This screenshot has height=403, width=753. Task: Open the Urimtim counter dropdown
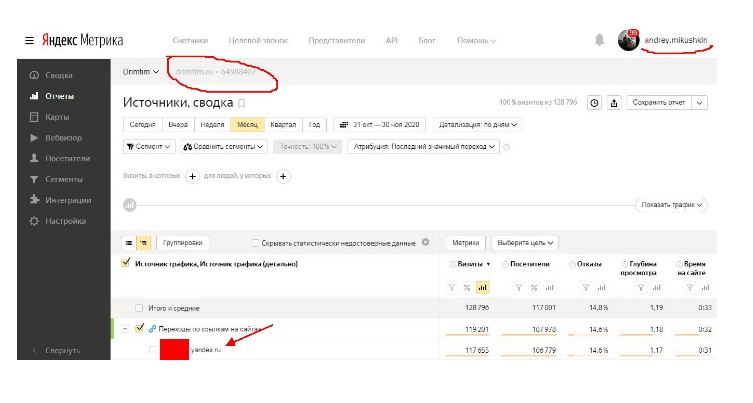(140, 72)
